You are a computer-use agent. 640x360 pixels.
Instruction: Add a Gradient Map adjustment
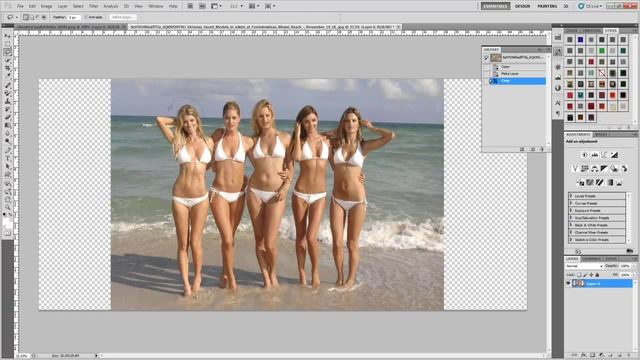(x=610, y=182)
